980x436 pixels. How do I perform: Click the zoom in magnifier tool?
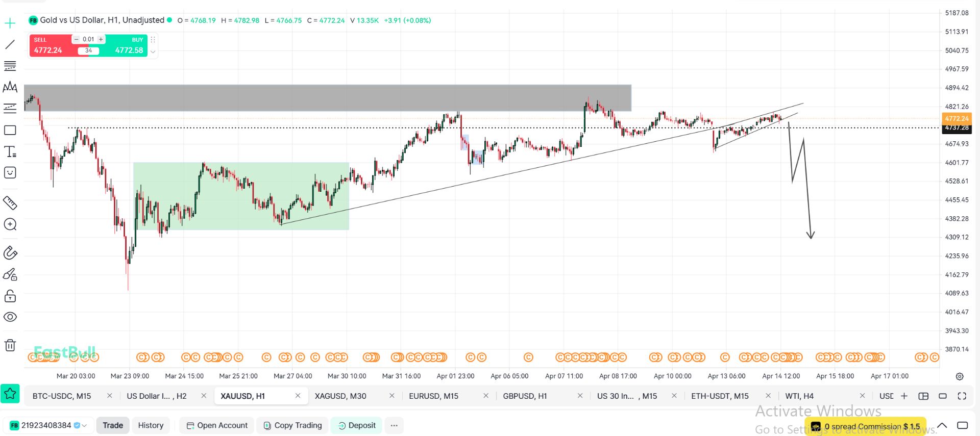pos(10,224)
